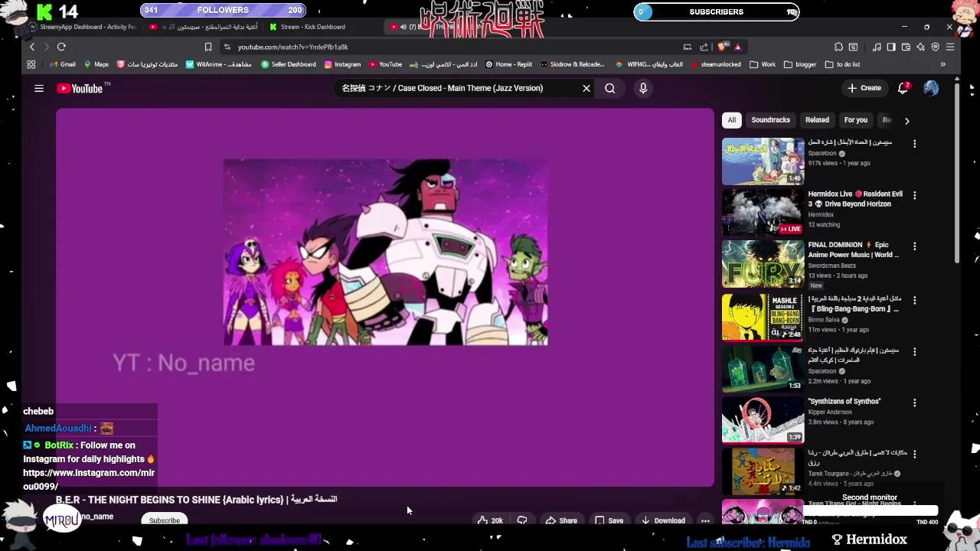The width and height of the screenshot is (980, 551).
Task: Expand the to do list bookmarks folder
Action: point(842,65)
